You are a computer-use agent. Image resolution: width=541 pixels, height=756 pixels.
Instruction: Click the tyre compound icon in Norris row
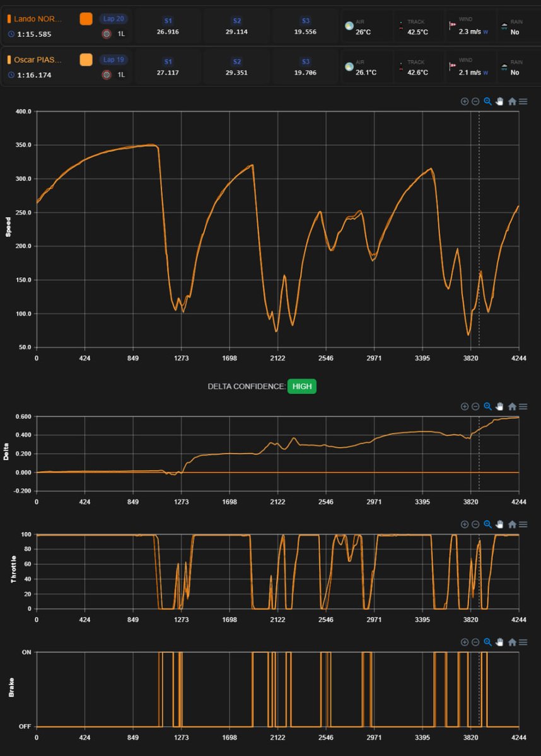point(107,33)
